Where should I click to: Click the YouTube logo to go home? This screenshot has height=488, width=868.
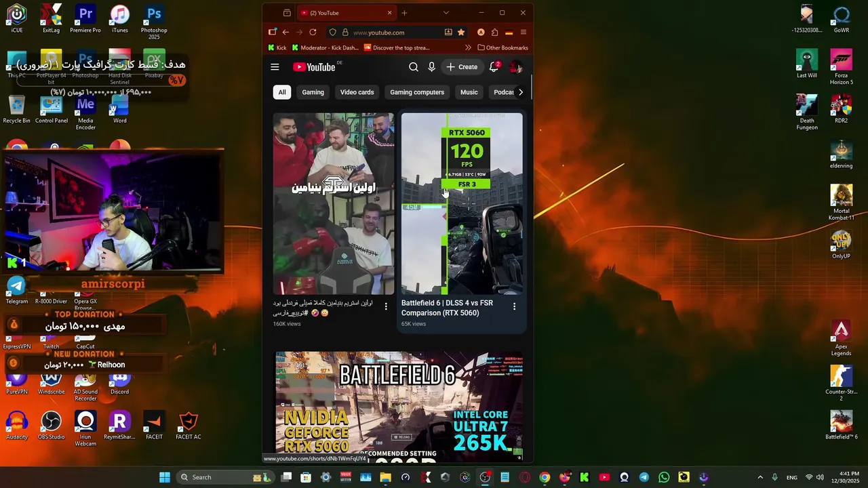coord(314,67)
